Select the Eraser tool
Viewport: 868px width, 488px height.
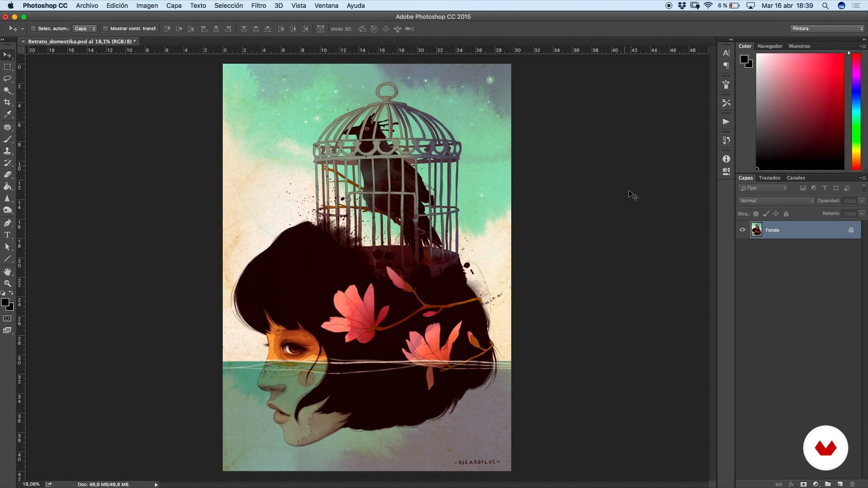[x=7, y=174]
